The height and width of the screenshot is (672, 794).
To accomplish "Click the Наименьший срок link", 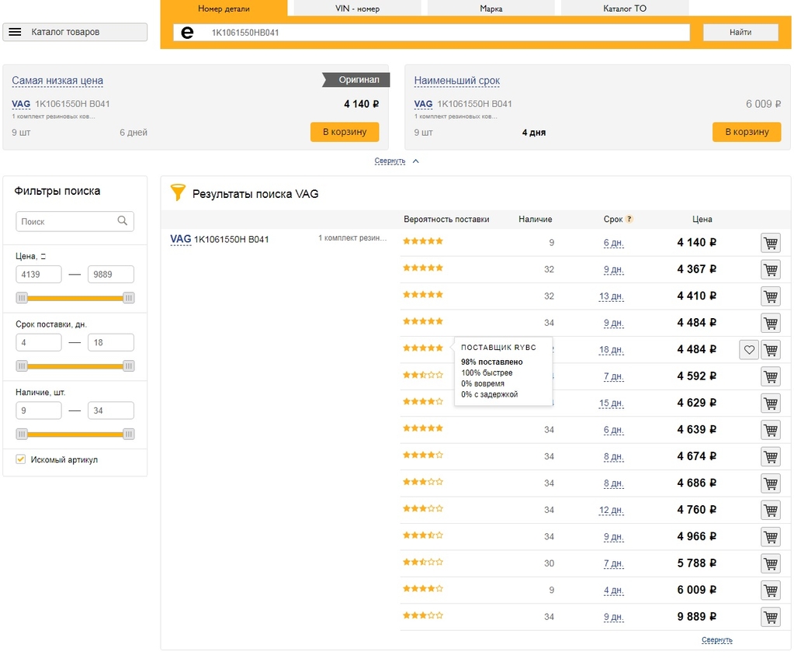I will click(x=456, y=81).
